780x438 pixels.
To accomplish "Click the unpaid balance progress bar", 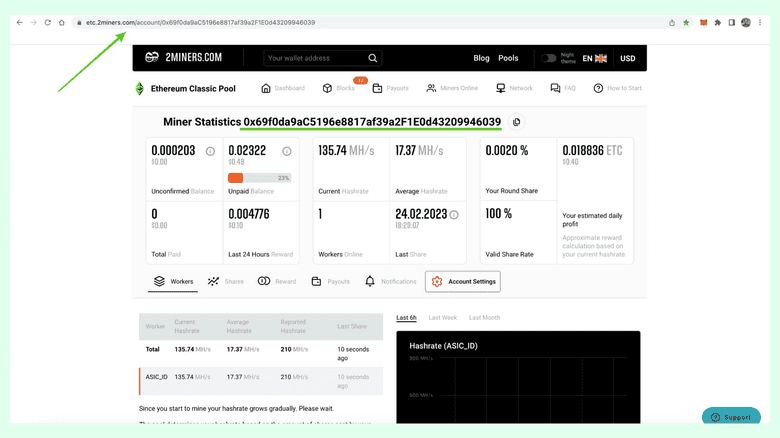I will click(x=260, y=178).
